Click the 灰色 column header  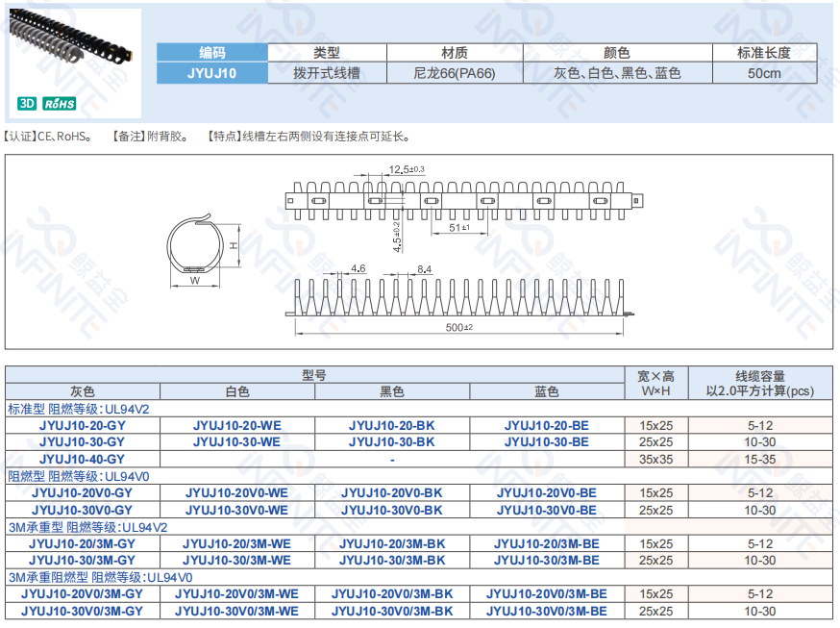pyautogui.click(x=83, y=391)
